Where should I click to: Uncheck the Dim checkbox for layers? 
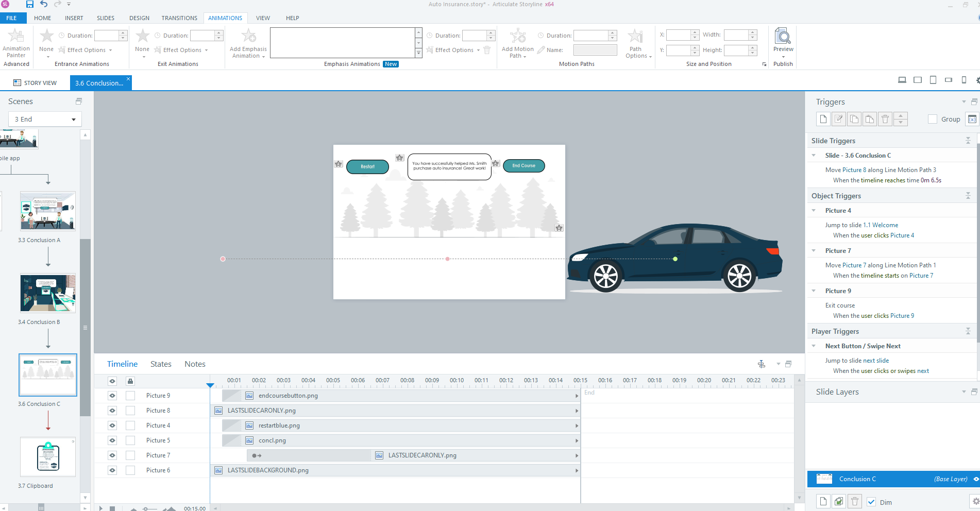871,502
